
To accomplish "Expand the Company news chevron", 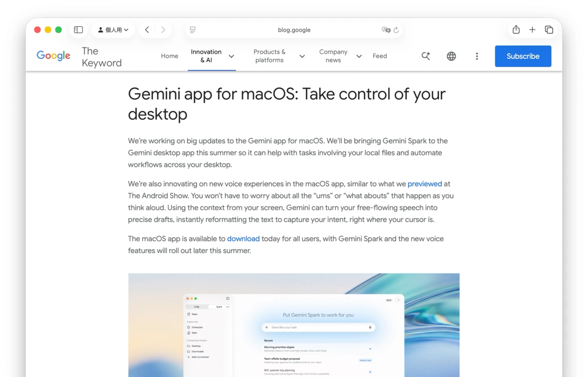I will tap(359, 56).
